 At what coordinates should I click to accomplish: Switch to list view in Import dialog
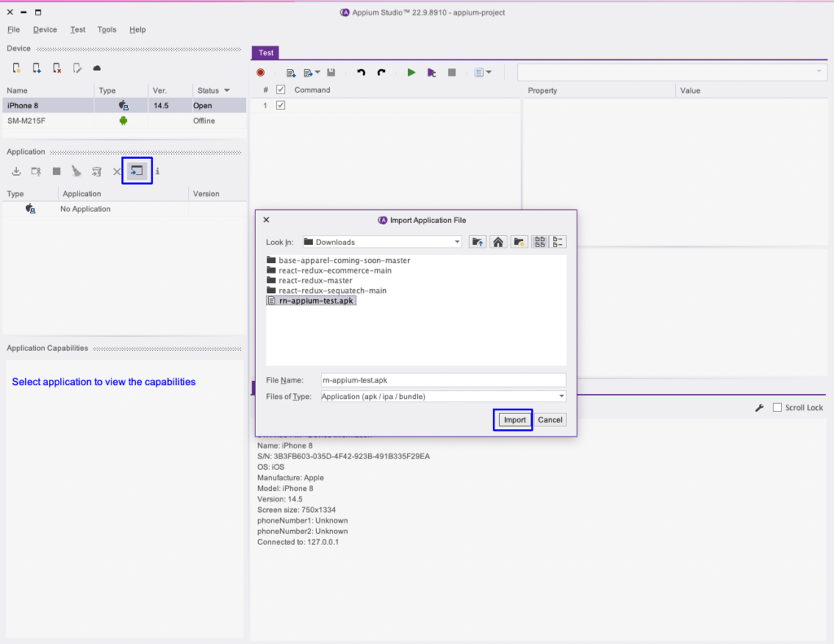tap(540, 242)
